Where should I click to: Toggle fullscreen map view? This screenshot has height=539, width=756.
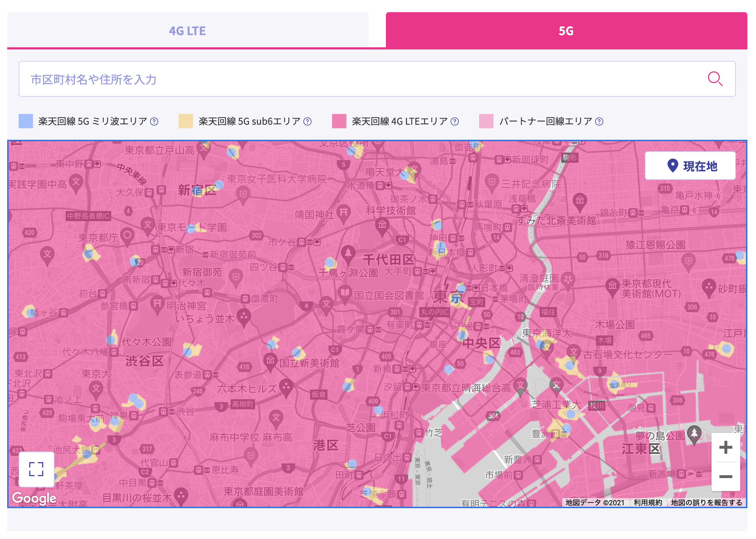(36, 469)
